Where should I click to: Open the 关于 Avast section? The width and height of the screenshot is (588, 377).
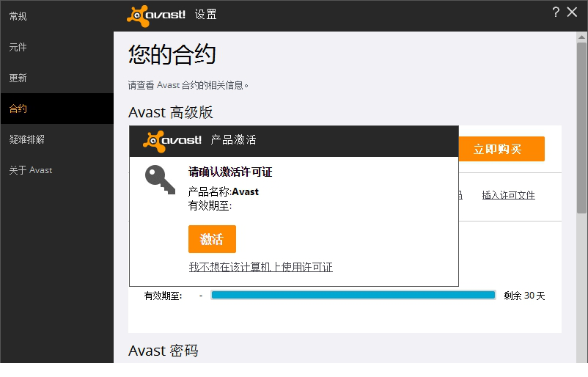[56, 170]
